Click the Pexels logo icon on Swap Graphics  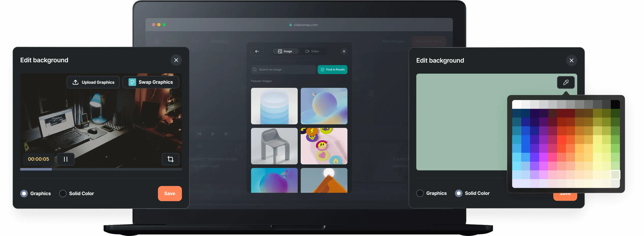tap(132, 82)
